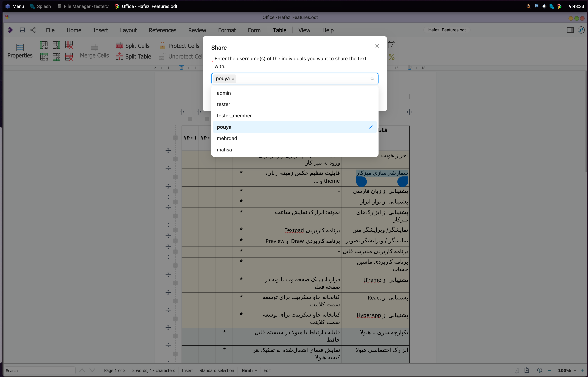The width and height of the screenshot is (588, 377).
Task: Click Split Cells icon
Action: pyautogui.click(x=119, y=46)
